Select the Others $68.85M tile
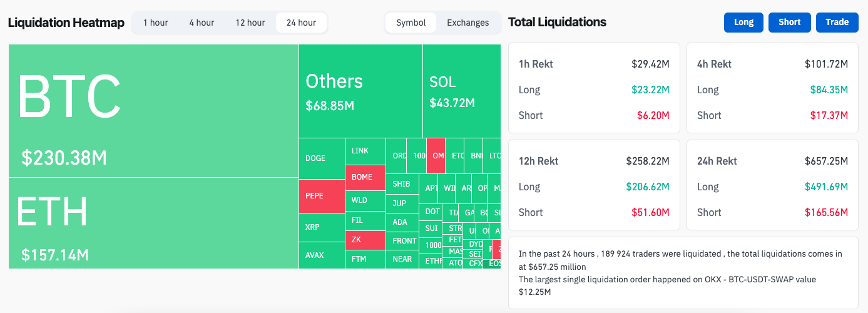The image size is (868, 313). [x=360, y=91]
